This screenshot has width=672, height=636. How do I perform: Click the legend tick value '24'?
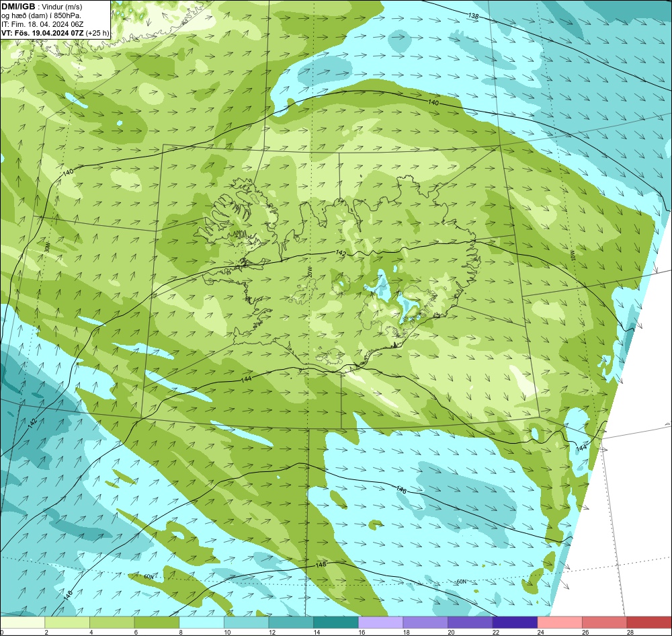(541, 632)
